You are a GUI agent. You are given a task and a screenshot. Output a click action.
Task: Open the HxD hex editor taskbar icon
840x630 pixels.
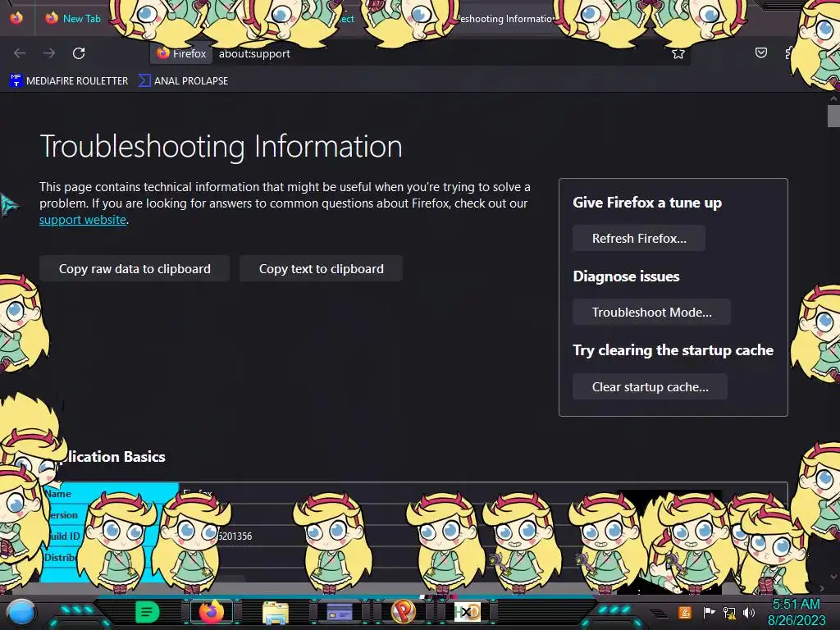point(467,612)
